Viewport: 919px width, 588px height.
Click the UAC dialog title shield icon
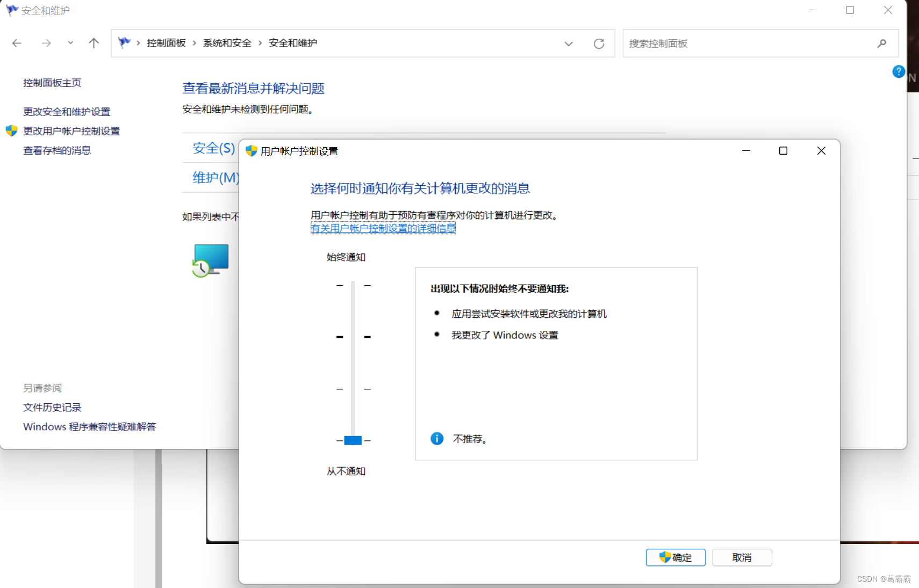[251, 151]
